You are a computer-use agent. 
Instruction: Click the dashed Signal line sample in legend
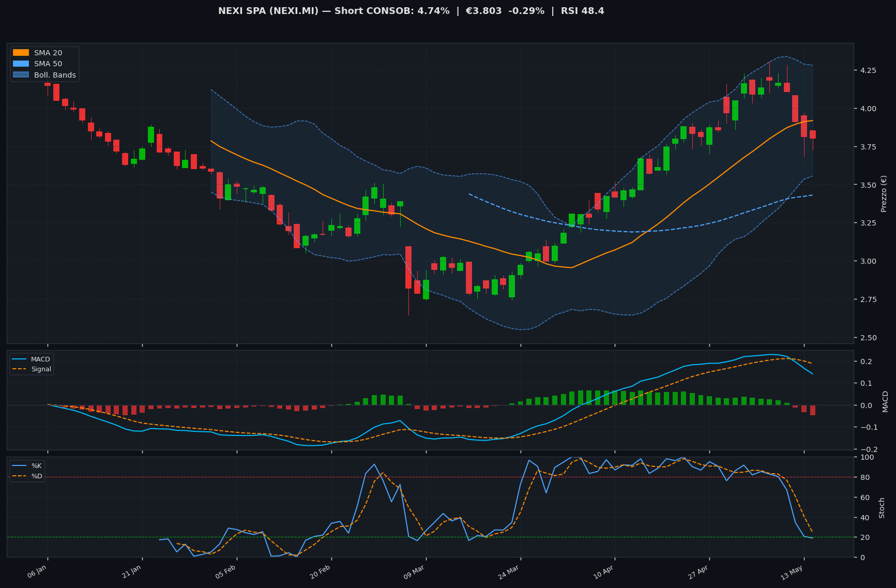[20, 369]
